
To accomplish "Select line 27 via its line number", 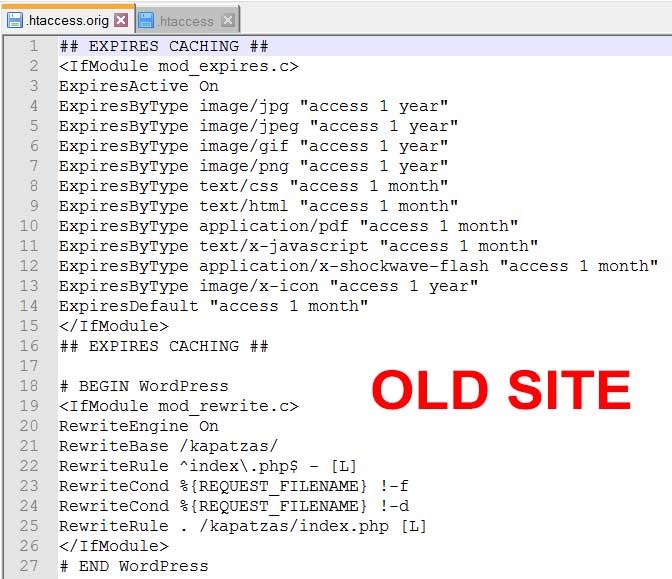I will click(x=29, y=566).
